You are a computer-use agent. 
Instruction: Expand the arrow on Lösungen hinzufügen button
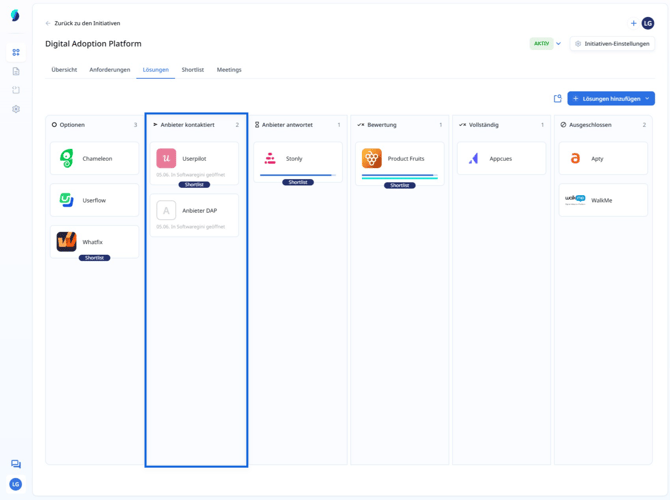647,98
